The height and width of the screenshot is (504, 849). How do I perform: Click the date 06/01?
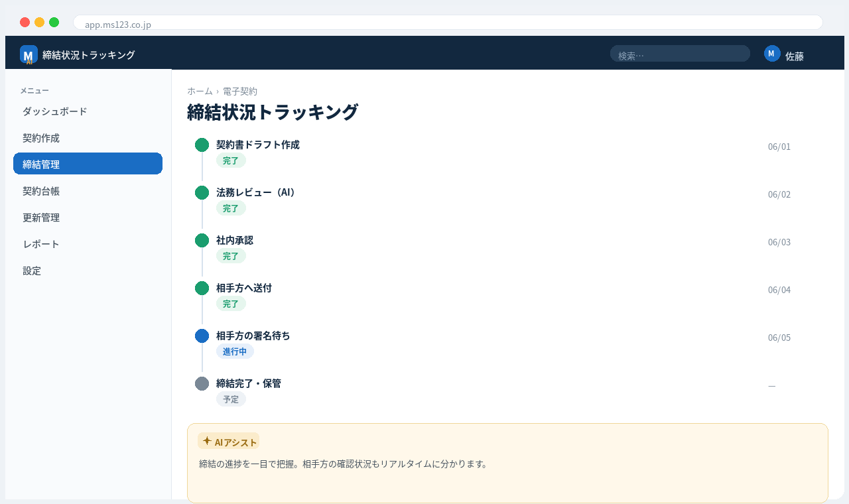pyautogui.click(x=779, y=147)
